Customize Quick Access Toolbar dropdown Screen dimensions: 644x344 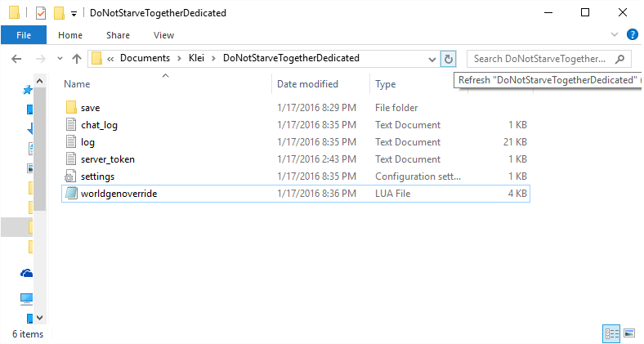pyautogui.click(x=74, y=14)
